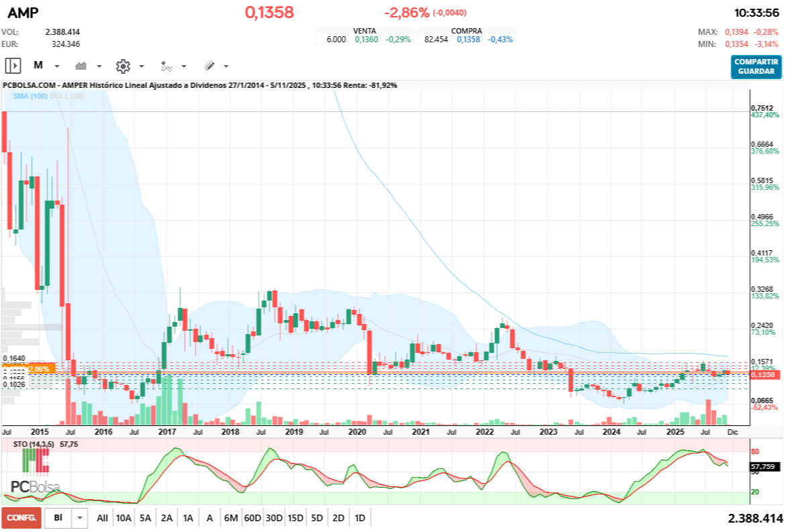Click the M monthly interval icon

coord(38,66)
